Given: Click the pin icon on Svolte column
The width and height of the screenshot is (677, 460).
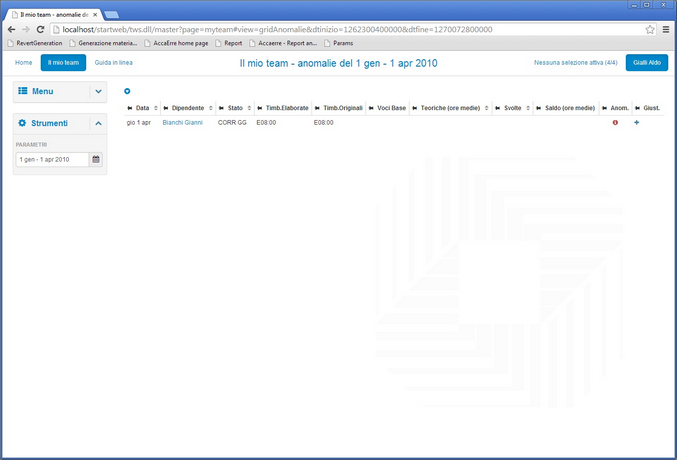Looking at the screenshot, I should 497,108.
